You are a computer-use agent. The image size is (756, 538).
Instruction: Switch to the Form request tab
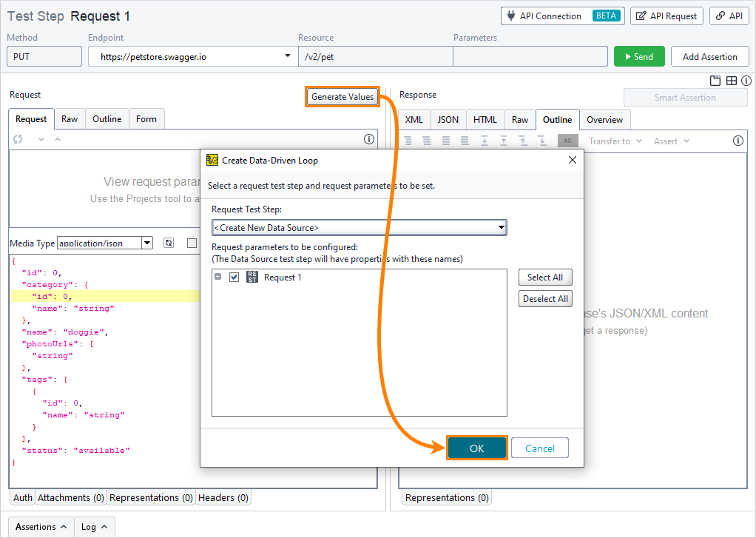146,118
